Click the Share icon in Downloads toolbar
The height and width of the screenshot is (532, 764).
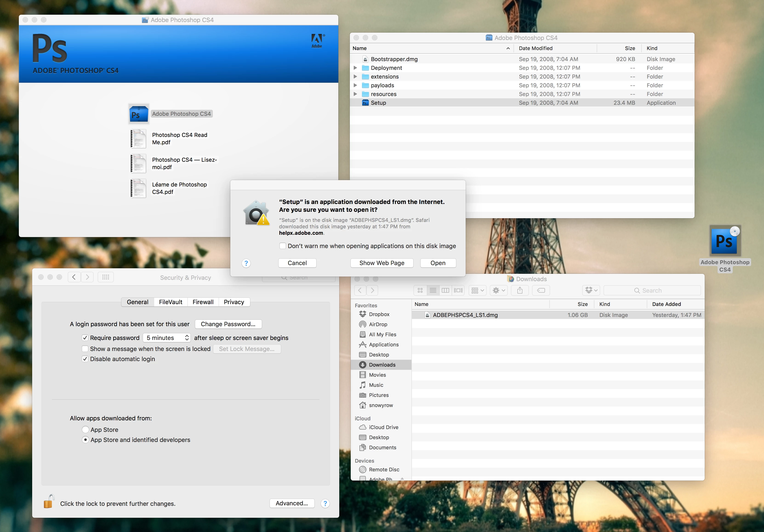(520, 290)
